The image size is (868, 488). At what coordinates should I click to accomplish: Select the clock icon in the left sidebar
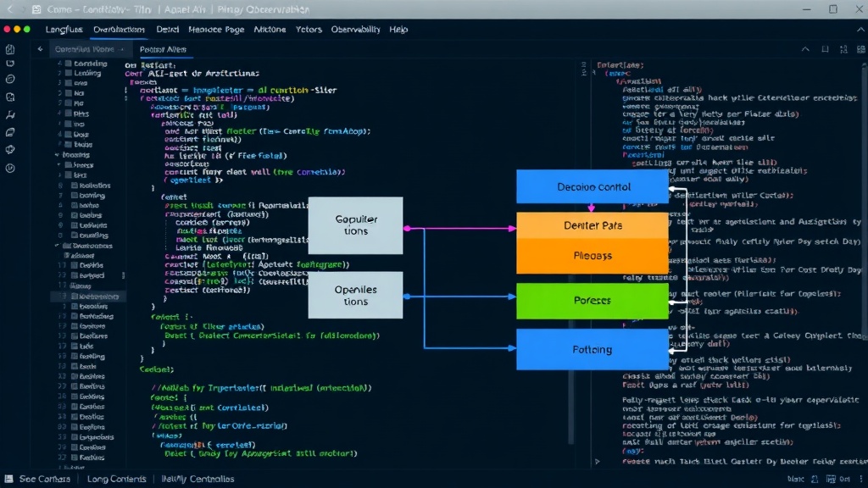[10, 169]
